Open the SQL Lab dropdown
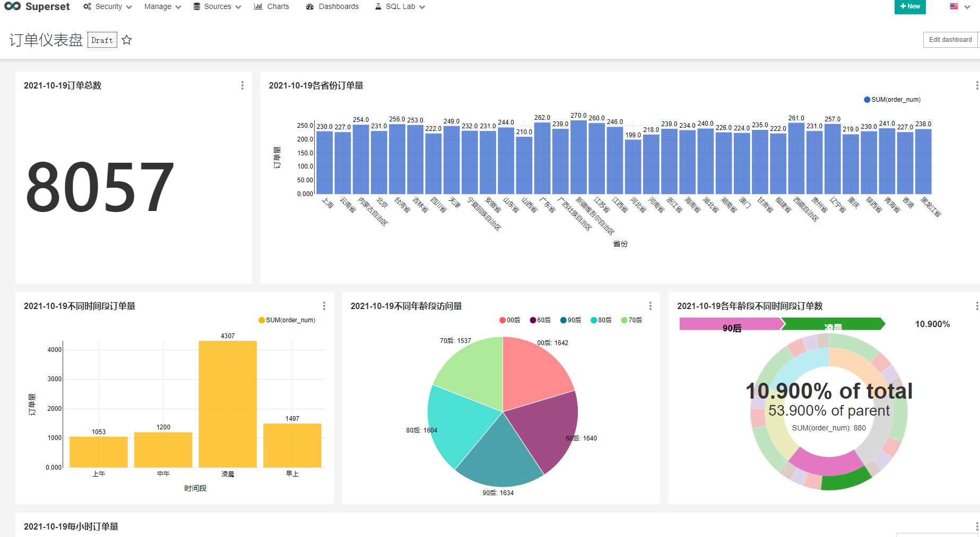The height and width of the screenshot is (537, 980). [x=400, y=6]
